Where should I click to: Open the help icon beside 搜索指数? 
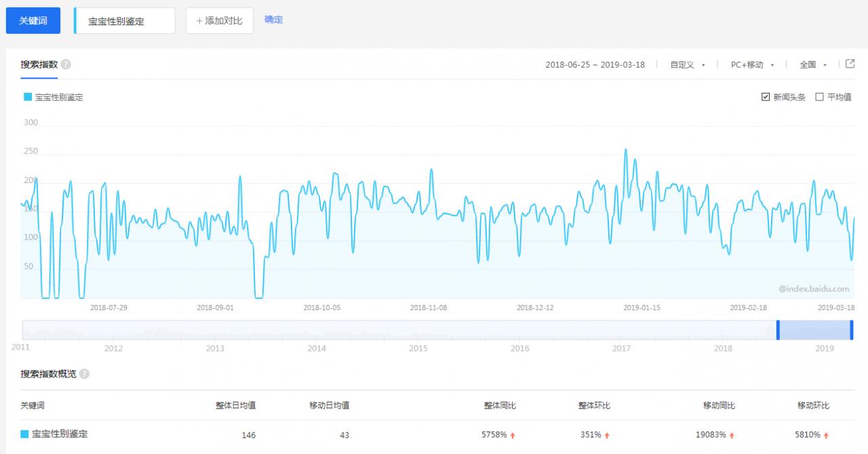pyautogui.click(x=66, y=65)
